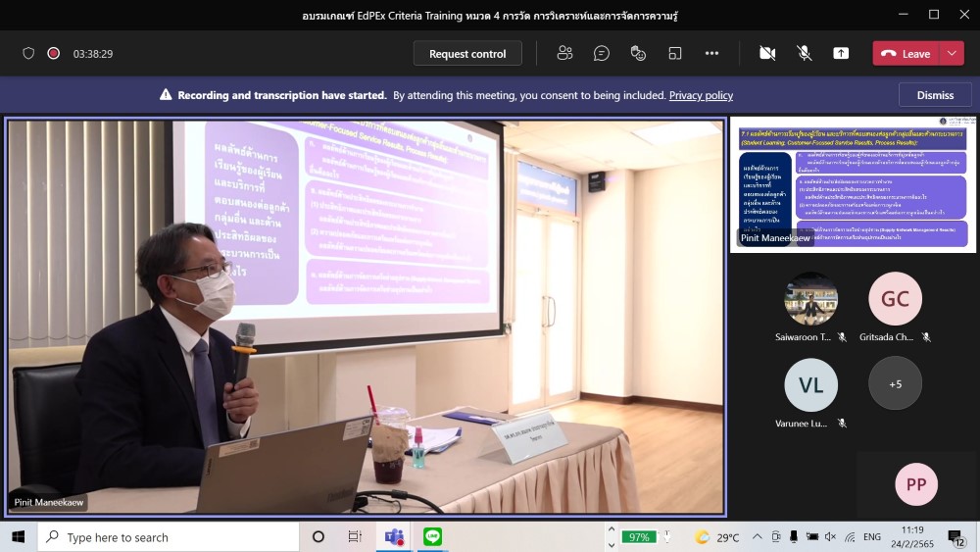
Task: Click the ENG language indicator
Action: 871,537
